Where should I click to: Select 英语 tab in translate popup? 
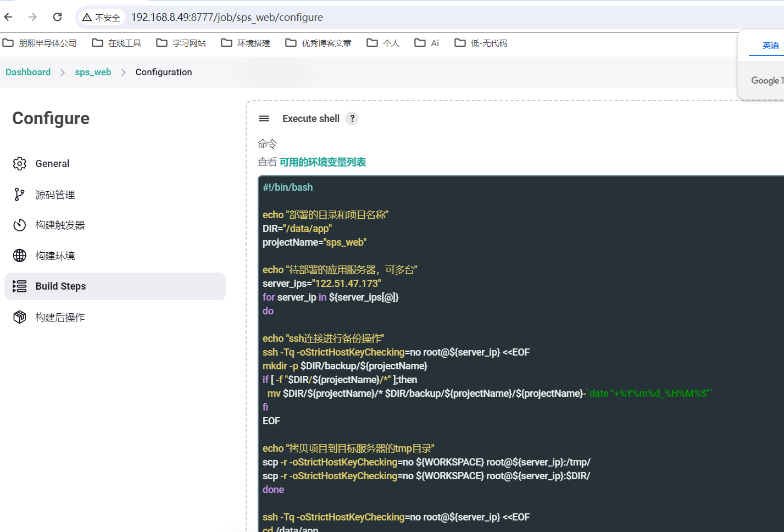[770, 45]
